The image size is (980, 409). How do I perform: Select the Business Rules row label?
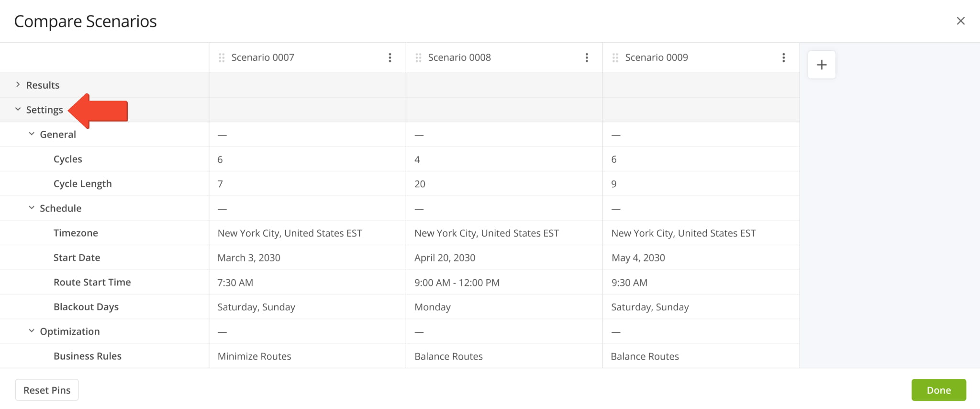tap(88, 356)
